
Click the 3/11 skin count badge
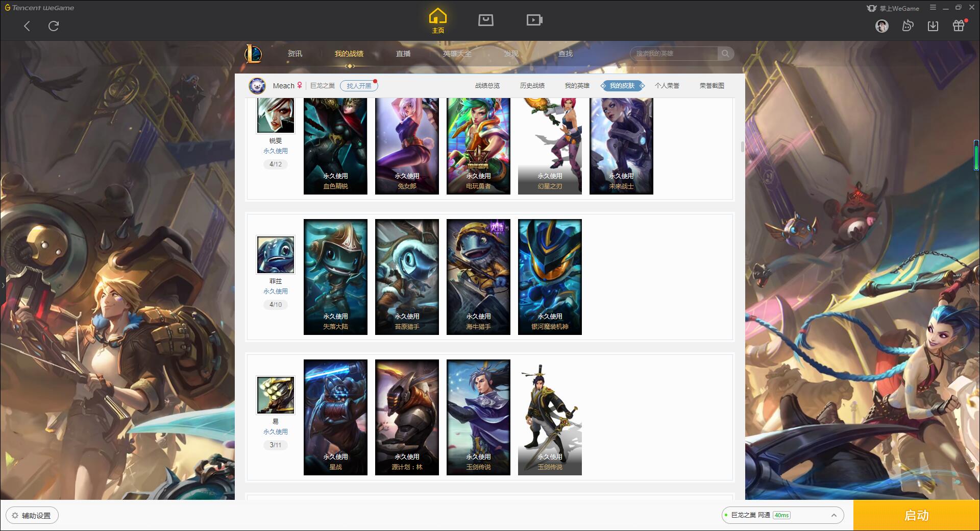pos(276,445)
